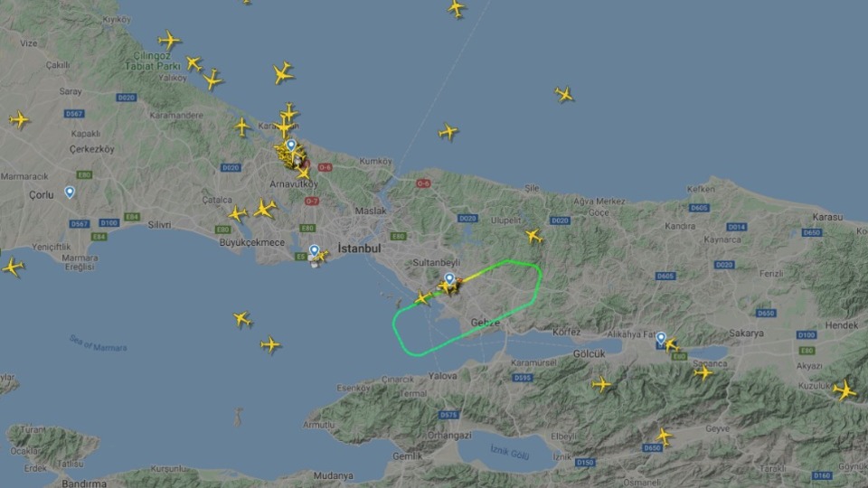This screenshot has height=488, width=868.
Task: Select the aircraft on the green flight track
Action: coord(423,298)
